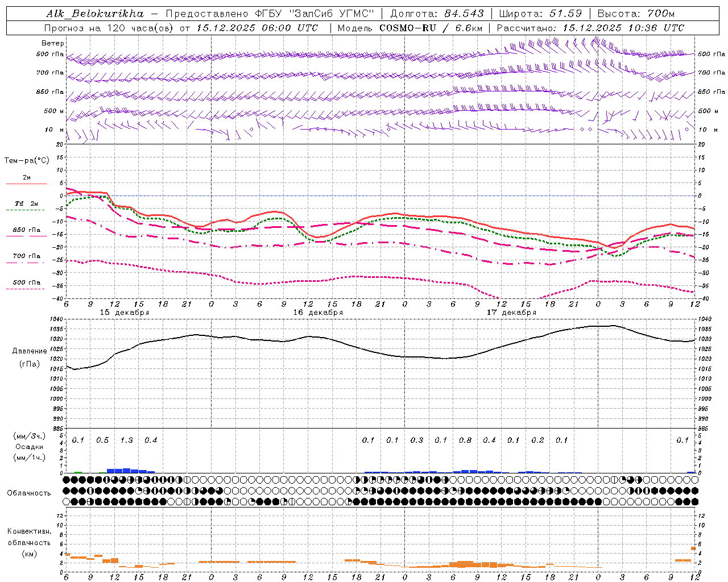The width and height of the screenshot is (728, 582).
Task: Click the Td 2м dew point legend entry
Action: click(x=27, y=203)
